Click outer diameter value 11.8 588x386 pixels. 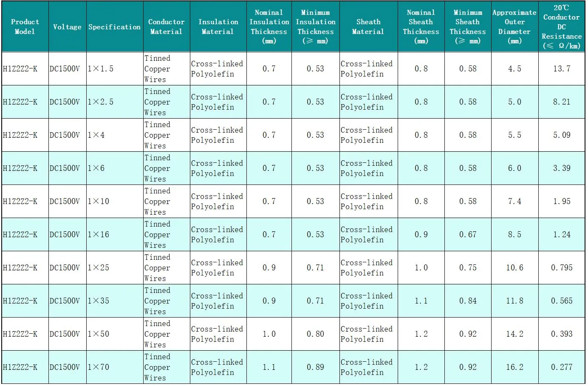pos(514,301)
